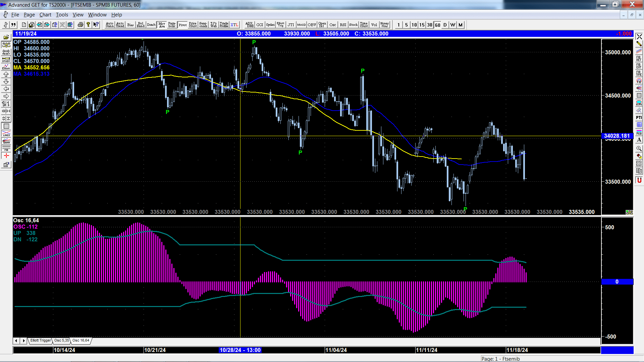
Task: Open the Tools menu
Action: coord(62,15)
